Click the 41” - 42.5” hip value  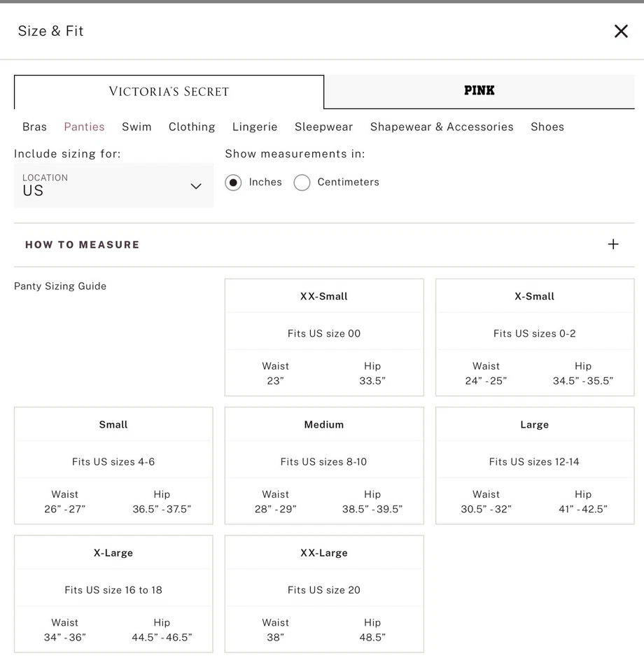tap(583, 509)
